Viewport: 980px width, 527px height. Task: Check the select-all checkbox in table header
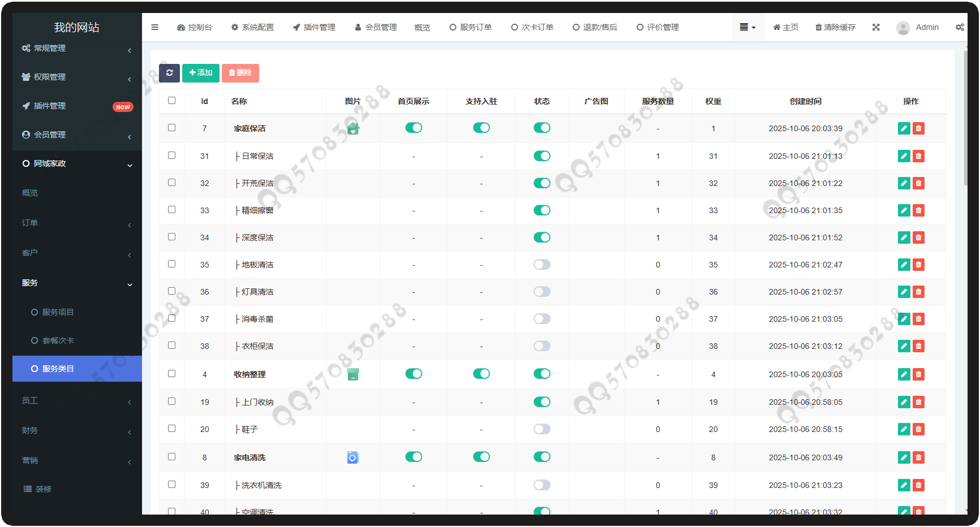click(x=171, y=101)
